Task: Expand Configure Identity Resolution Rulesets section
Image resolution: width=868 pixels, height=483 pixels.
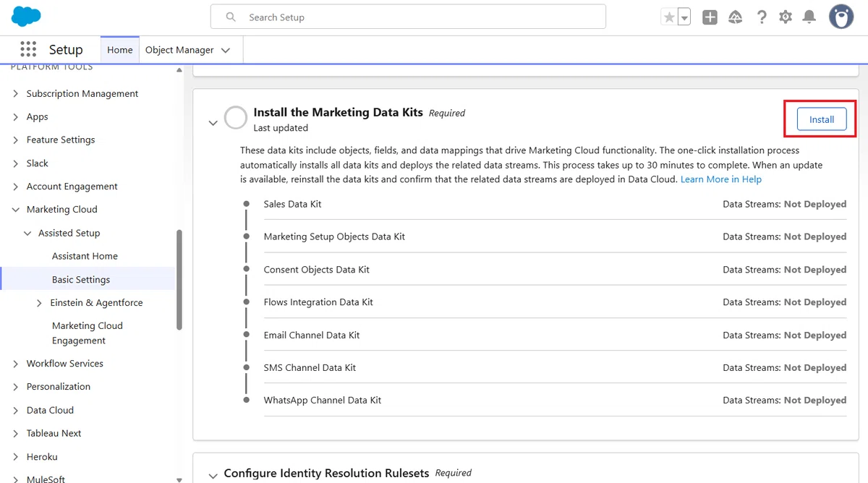Action: [x=213, y=475]
